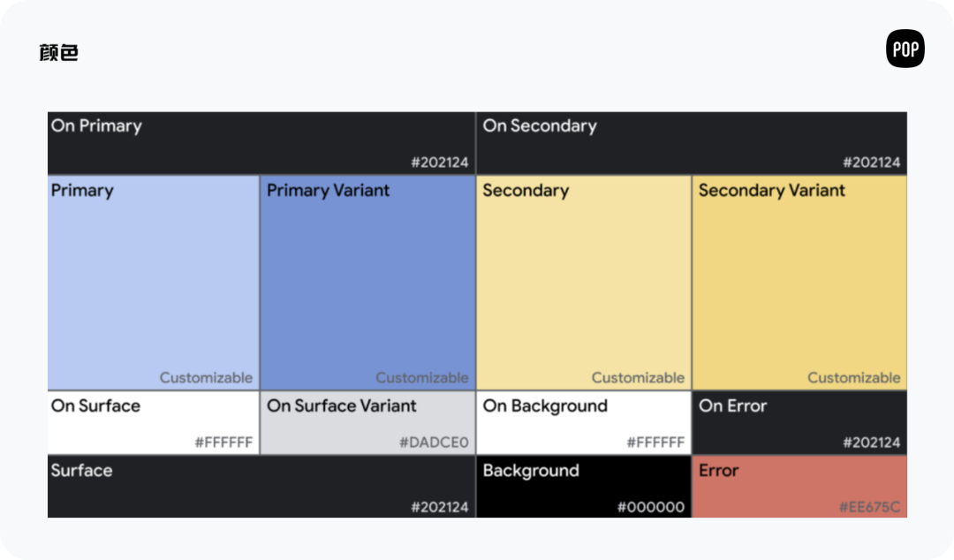Select the black Background swatch
Viewport: 954px width, 560px height.
coord(583,487)
